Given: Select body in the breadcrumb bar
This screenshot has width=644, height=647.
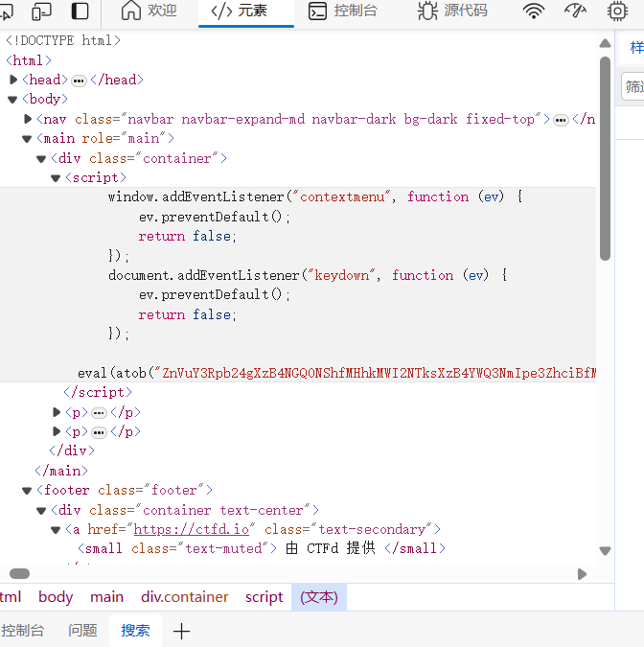Looking at the screenshot, I should 56,597.
